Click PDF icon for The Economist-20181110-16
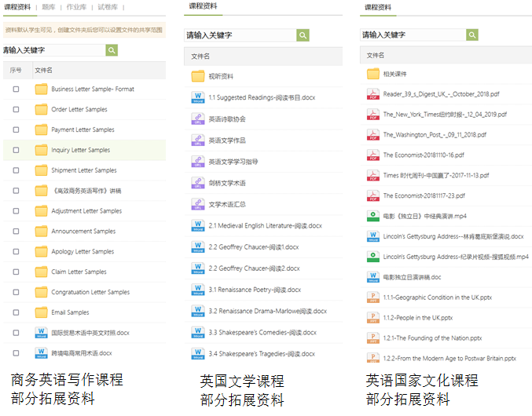 click(x=373, y=155)
